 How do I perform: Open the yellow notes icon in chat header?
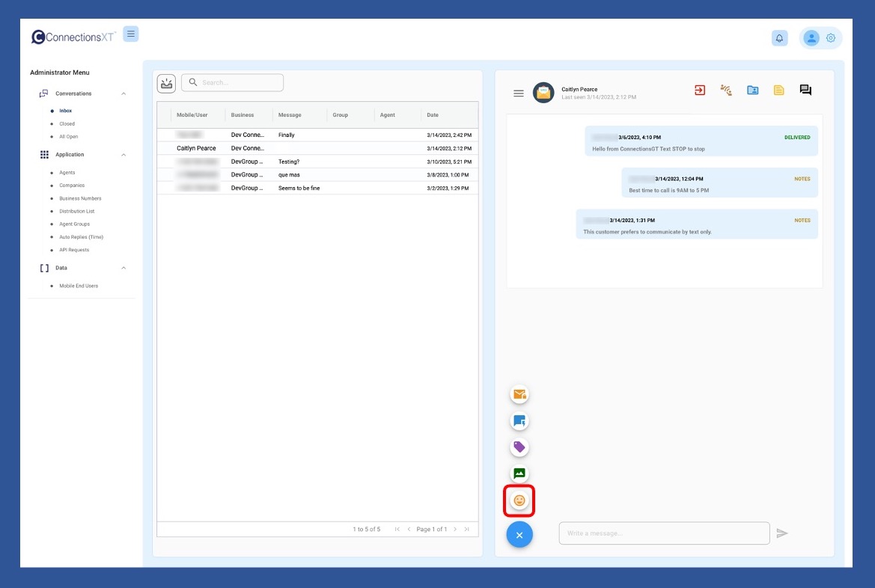(779, 91)
